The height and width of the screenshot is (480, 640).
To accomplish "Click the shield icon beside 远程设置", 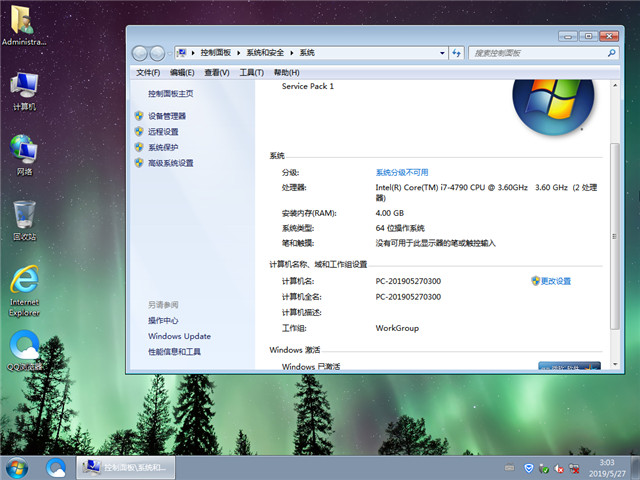I will (139, 131).
